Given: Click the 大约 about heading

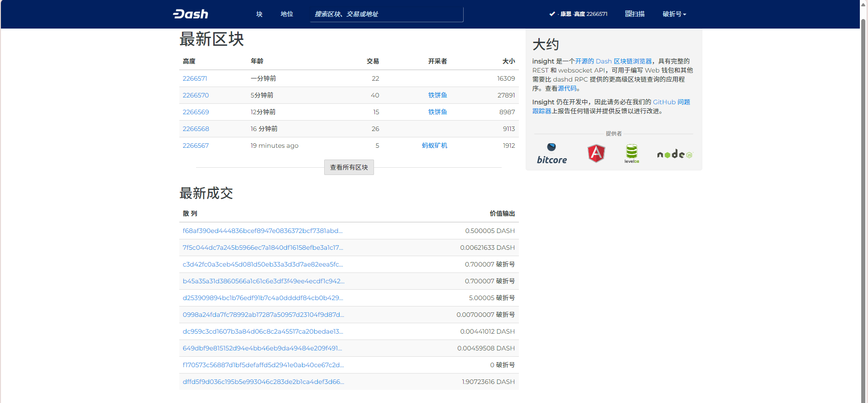Looking at the screenshot, I should (x=546, y=44).
